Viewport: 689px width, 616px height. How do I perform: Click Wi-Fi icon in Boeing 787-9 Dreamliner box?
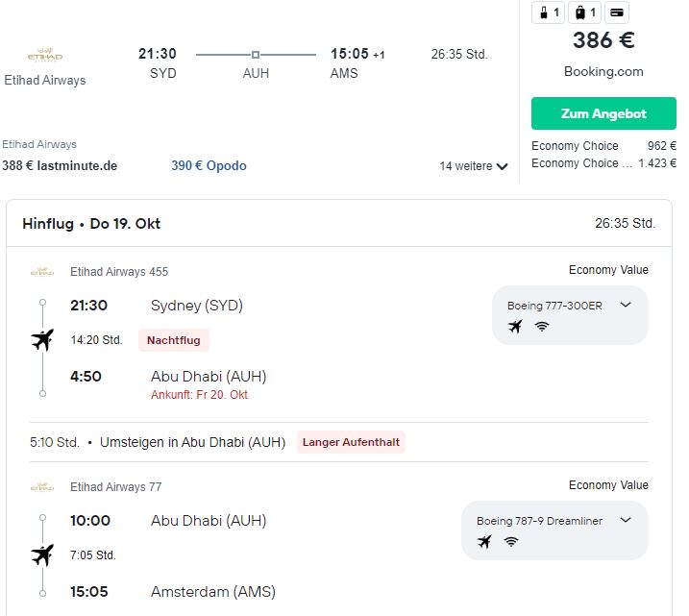tap(511, 541)
